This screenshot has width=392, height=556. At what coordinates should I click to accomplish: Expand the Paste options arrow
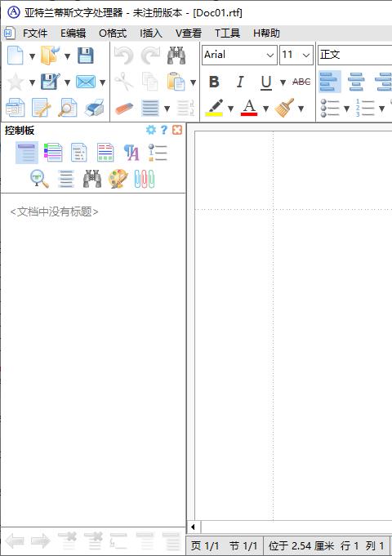(193, 82)
